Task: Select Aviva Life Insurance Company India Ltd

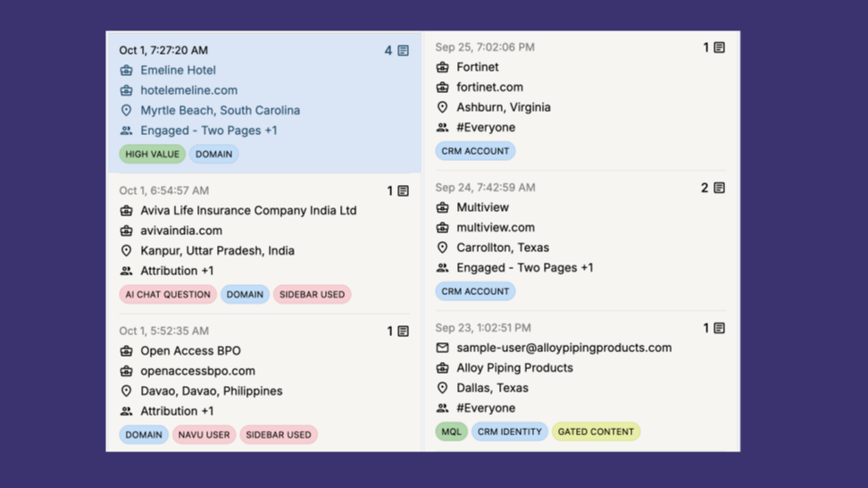Action: 248,211
